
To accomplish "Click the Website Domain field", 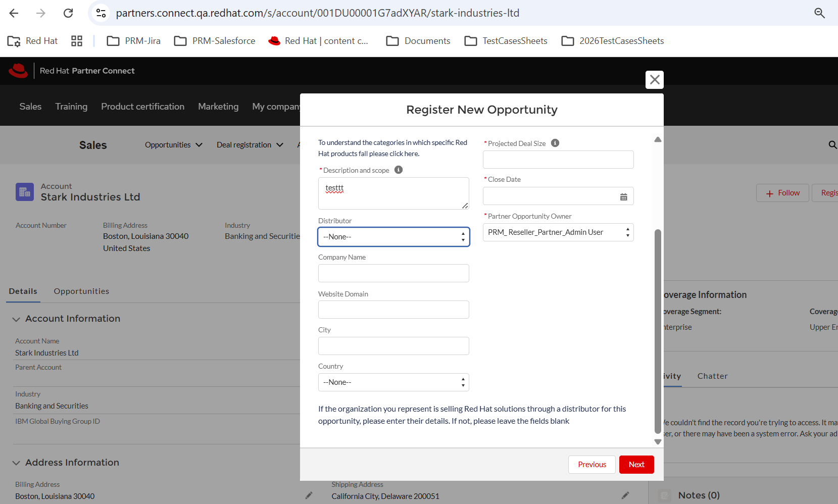I will point(393,310).
